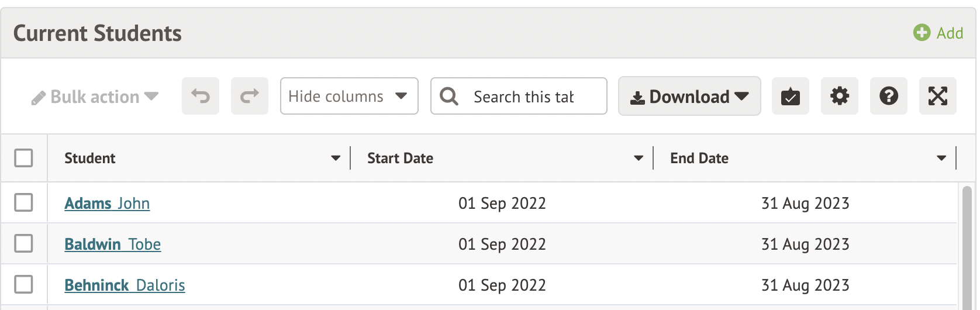Open the Adams John student link

pyautogui.click(x=107, y=203)
